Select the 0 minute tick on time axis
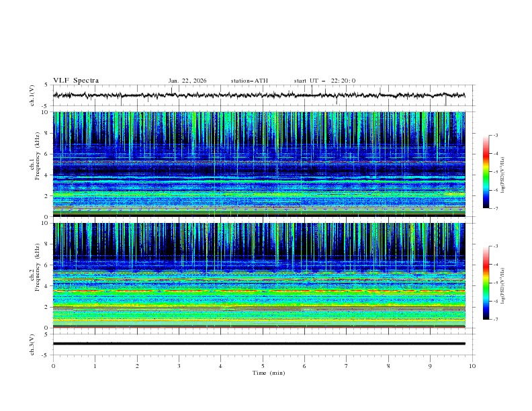Viewport: 532px width, 411px height. coord(53,366)
